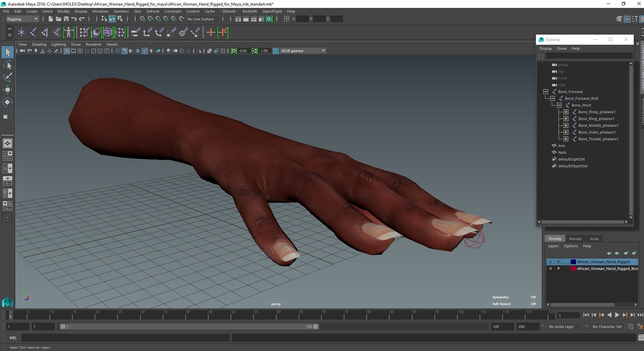
Task: Expand Bone_Pinky_phalanx1 in the Outliner
Action: 566,112
